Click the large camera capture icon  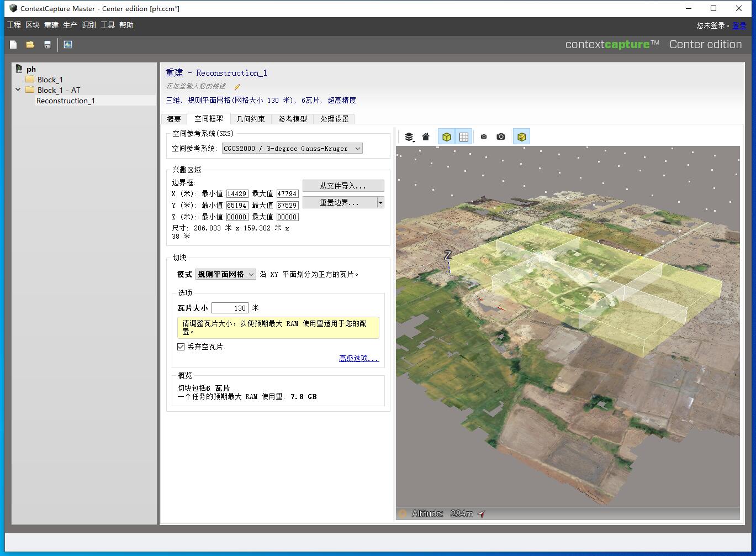pyautogui.click(x=500, y=136)
